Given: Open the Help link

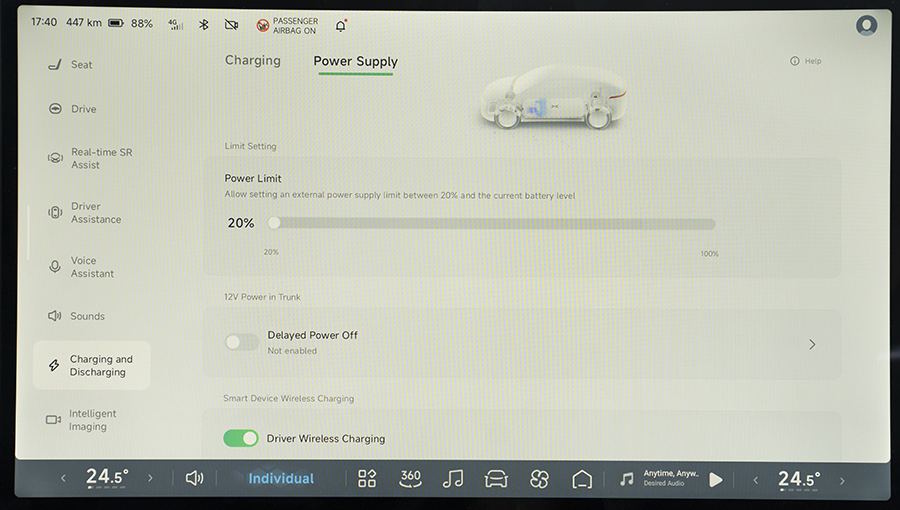Looking at the screenshot, I should [806, 61].
